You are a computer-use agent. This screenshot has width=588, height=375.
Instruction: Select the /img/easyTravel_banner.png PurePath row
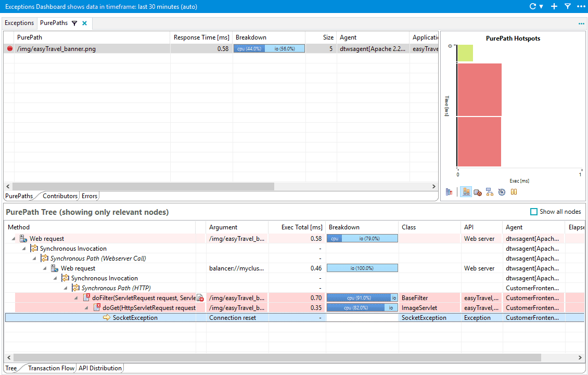tap(221, 49)
